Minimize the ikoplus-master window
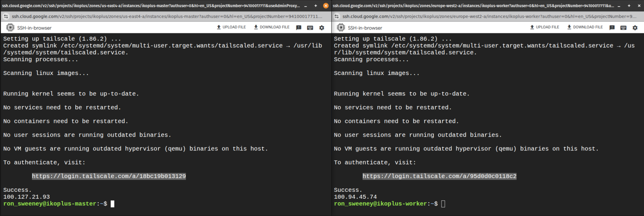 tap(305, 6)
